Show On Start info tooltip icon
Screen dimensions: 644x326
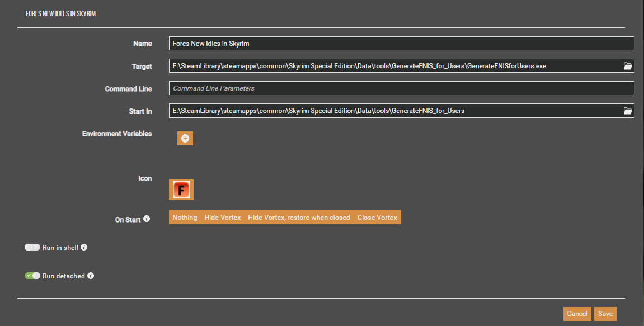147,219
